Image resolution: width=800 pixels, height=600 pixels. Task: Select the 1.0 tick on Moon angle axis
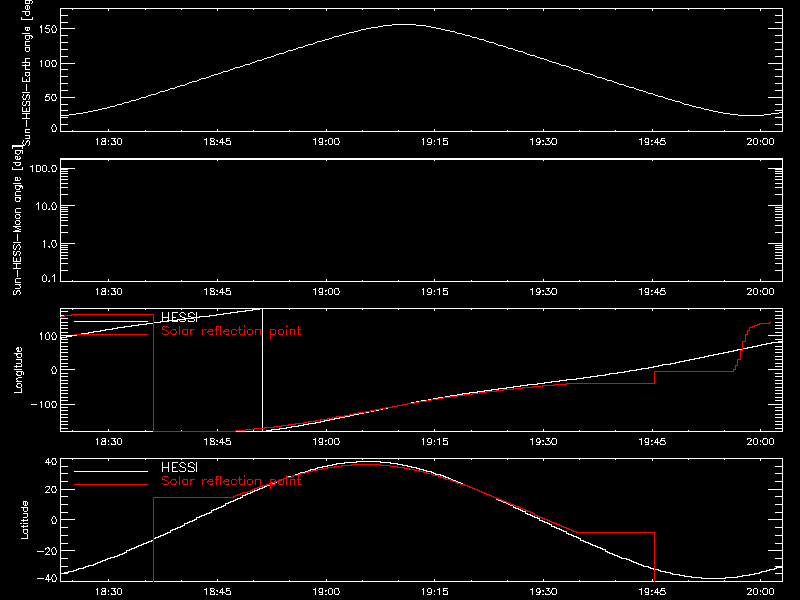[x=49, y=244]
